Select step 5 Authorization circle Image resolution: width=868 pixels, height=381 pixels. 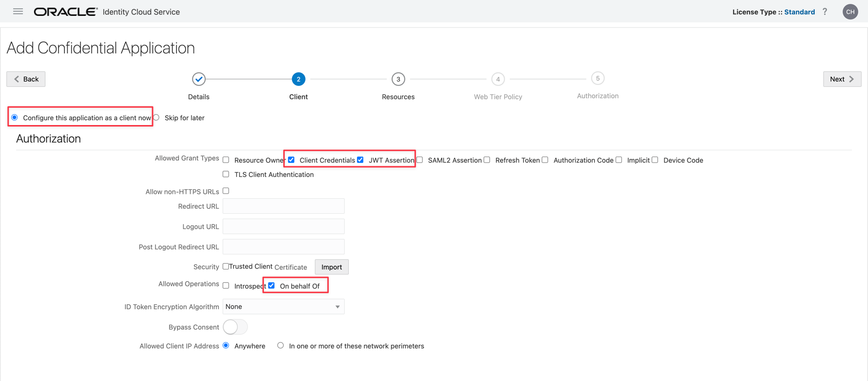pos(598,79)
